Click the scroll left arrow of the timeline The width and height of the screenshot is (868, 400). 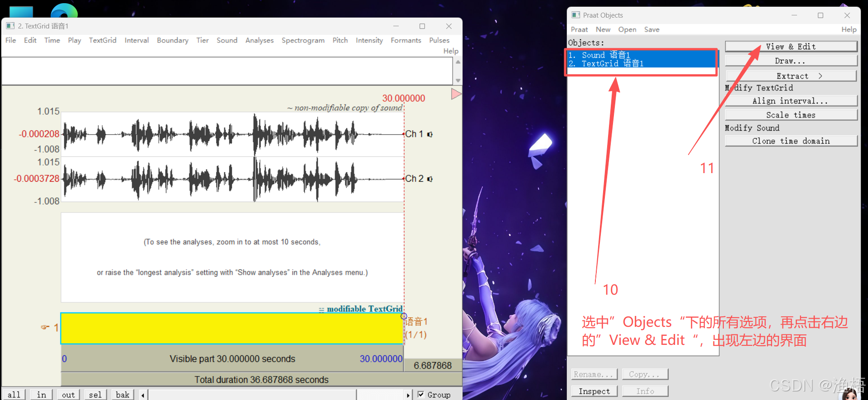coord(143,395)
